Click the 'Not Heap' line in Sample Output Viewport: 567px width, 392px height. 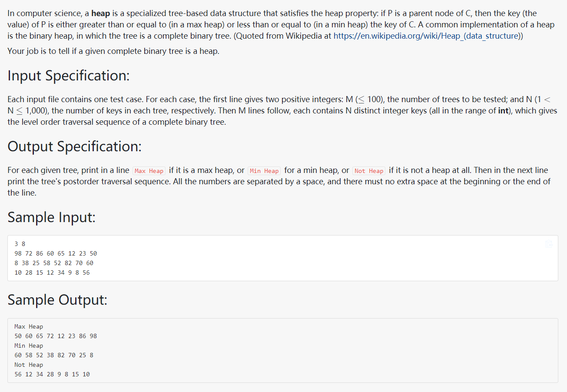[29, 365]
